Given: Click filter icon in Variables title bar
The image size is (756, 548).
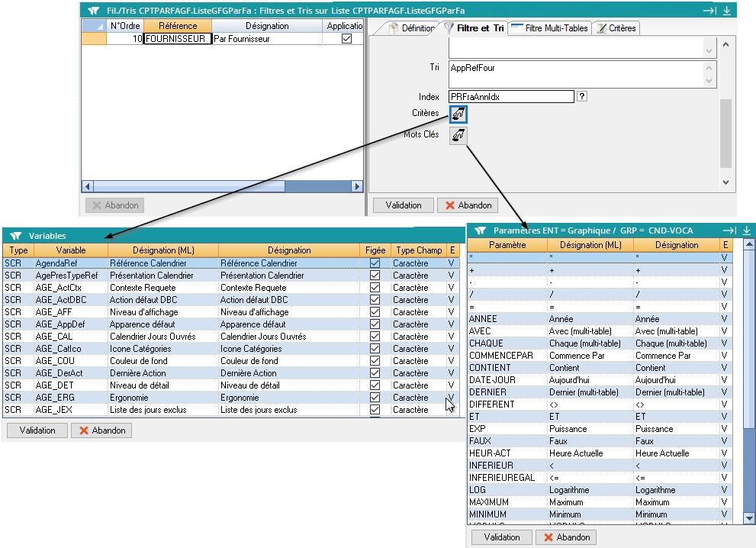Looking at the screenshot, I should (15, 236).
